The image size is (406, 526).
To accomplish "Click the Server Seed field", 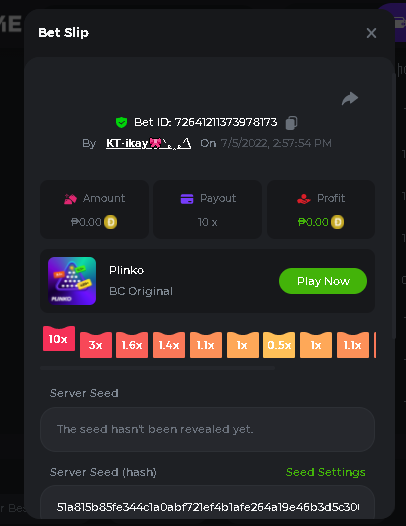I will pos(207,429).
